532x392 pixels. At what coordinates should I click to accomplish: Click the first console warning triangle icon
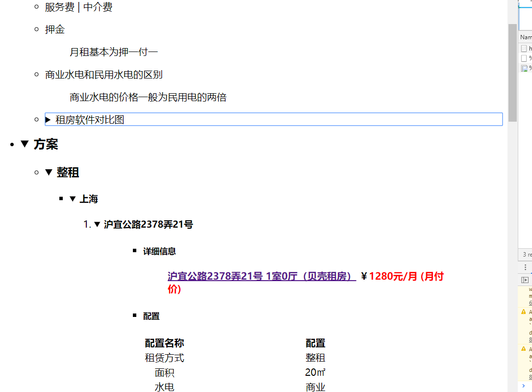[x=524, y=312]
